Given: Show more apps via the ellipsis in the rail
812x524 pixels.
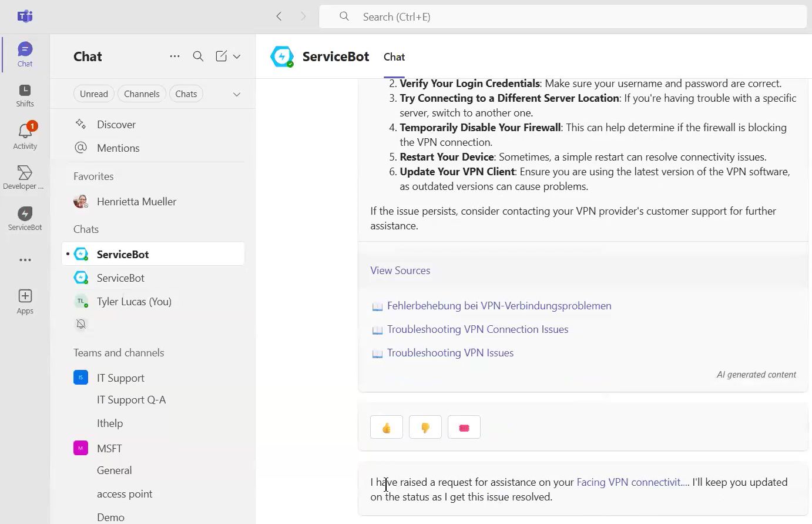Looking at the screenshot, I should click(25, 260).
